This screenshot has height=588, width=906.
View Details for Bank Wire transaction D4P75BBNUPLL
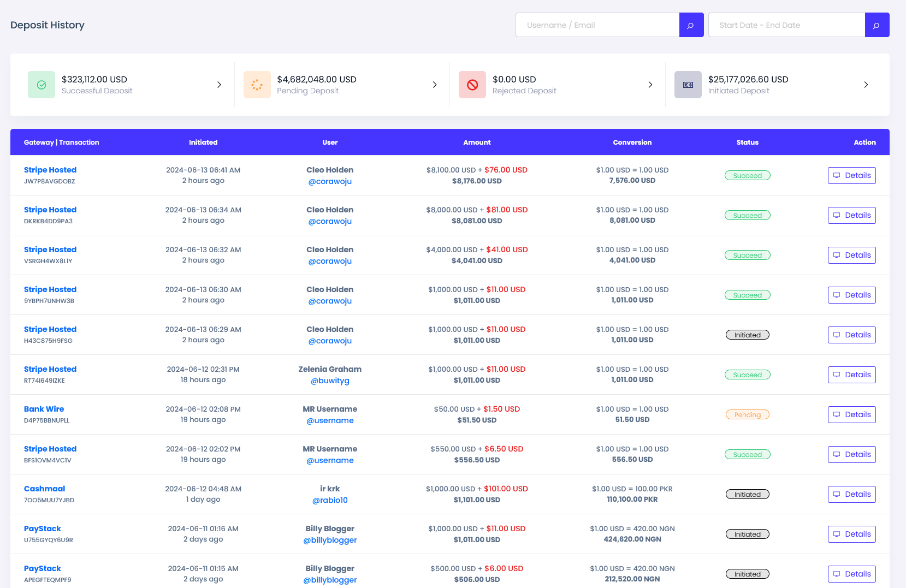[851, 414]
